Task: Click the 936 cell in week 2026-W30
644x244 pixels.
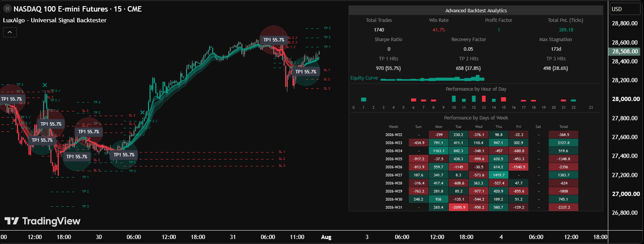Action: (x=438, y=199)
